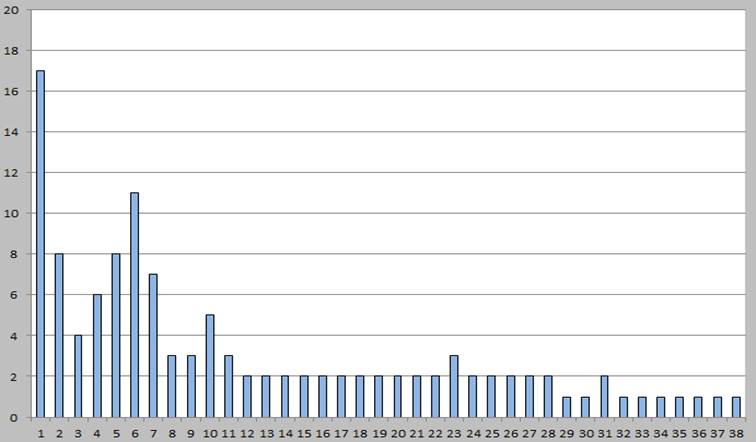756x442 pixels.
Task: Click the bar above x-axis label 28
Action: [548, 397]
